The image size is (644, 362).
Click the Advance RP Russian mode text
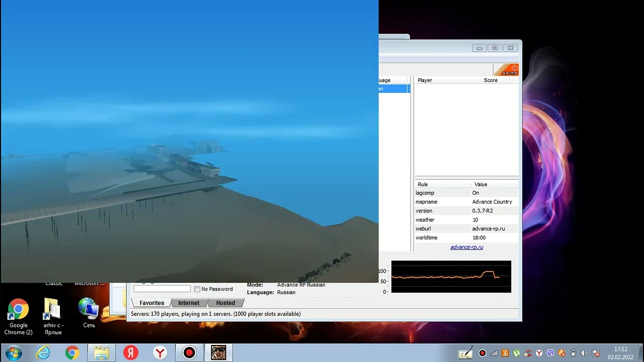(x=301, y=285)
